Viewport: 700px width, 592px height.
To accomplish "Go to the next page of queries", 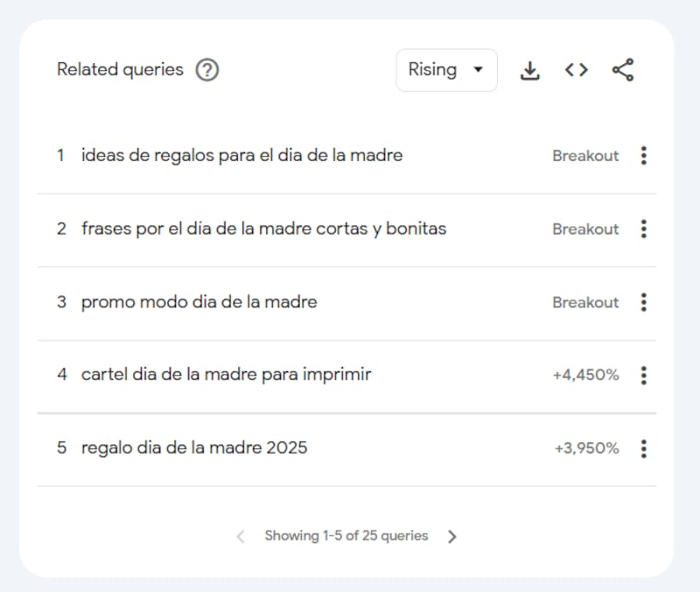I will [452, 537].
